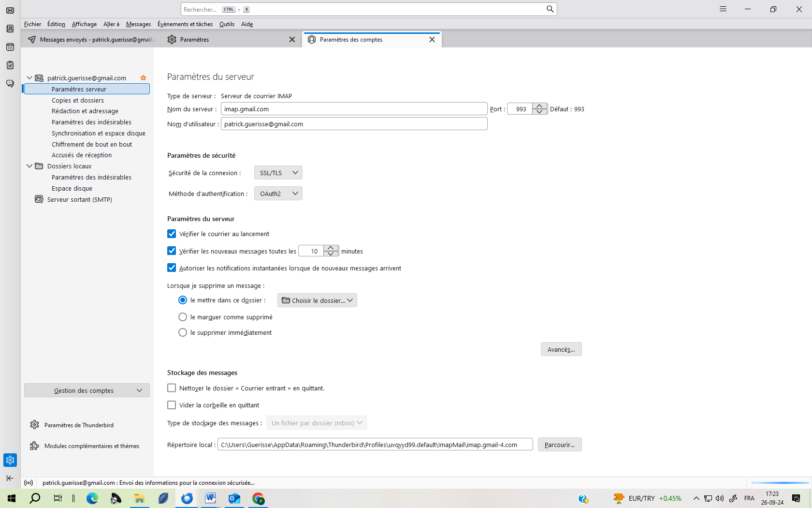Launch Microsoft Edge from taskbar
812x508 pixels.
[x=92, y=498]
